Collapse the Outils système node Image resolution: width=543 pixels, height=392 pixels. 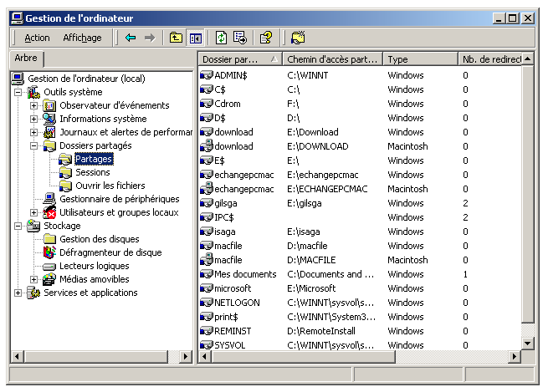coord(18,93)
